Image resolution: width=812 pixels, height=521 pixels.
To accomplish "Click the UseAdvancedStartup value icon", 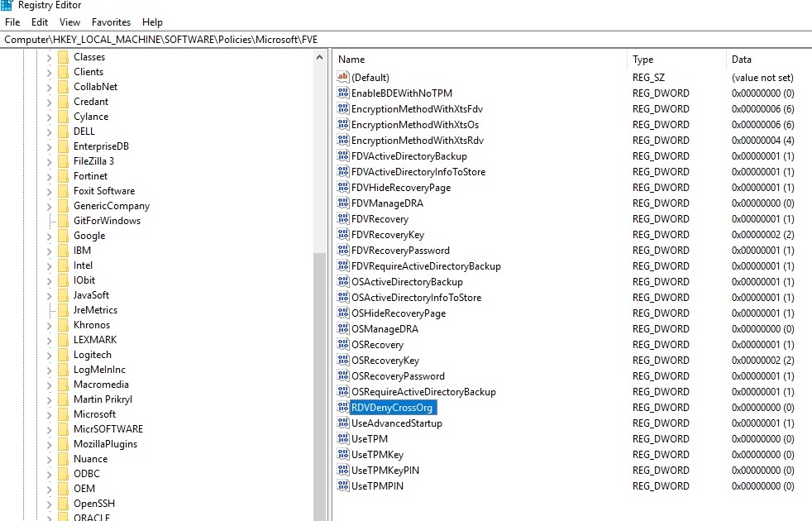I will [x=342, y=423].
